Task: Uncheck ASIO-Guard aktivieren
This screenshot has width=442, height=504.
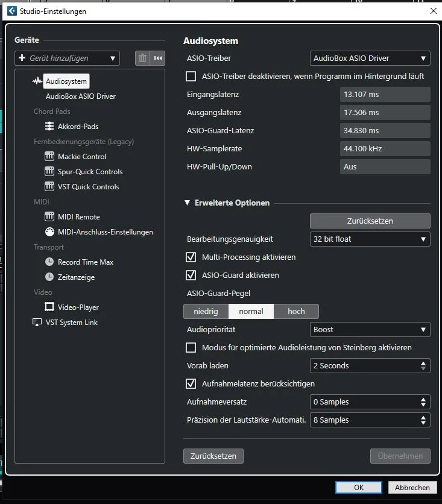Action: [191, 275]
